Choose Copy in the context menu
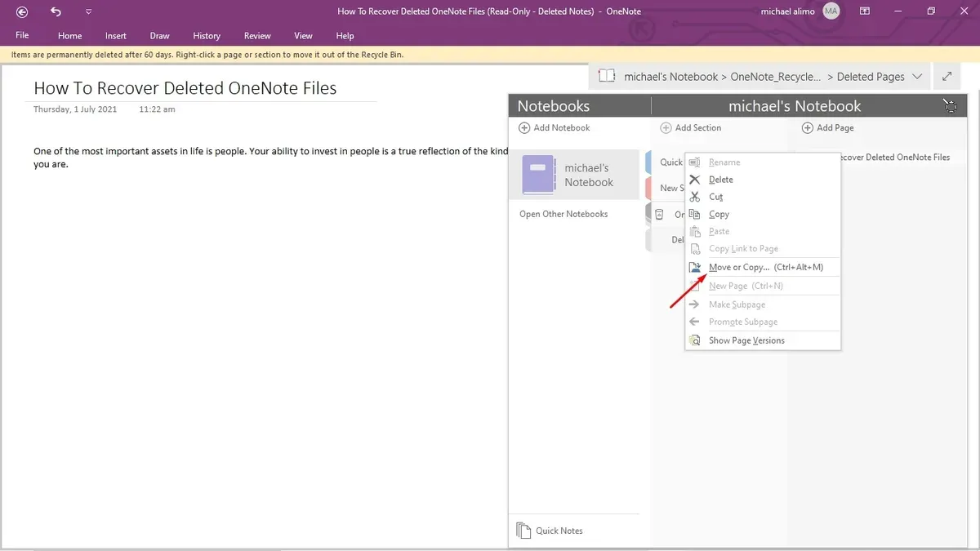This screenshot has height=551, width=980. (x=763, y=214)
